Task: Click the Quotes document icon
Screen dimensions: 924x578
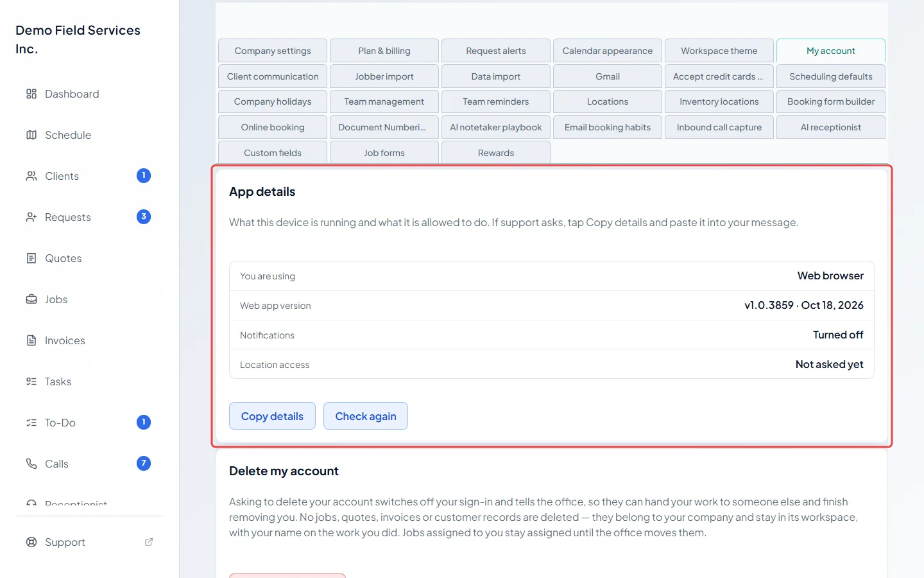Action: tap(31, 258)
